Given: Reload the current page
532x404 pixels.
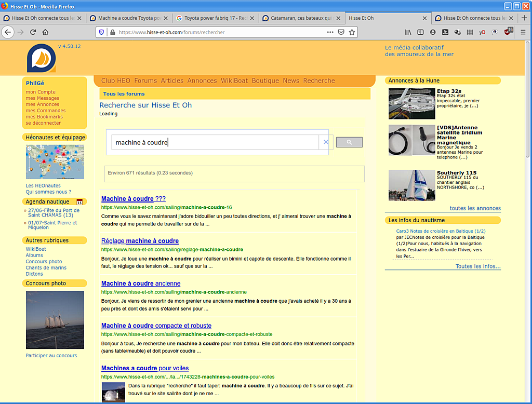Looking at the screenshot, I should [33, 32].
